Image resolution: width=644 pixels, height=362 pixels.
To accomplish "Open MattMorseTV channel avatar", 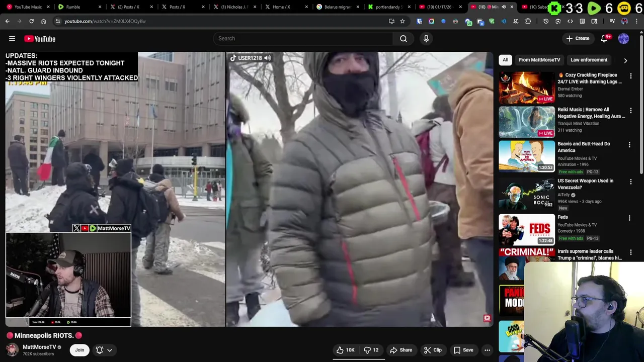I will pyautogui.click(x=12, y=349).
